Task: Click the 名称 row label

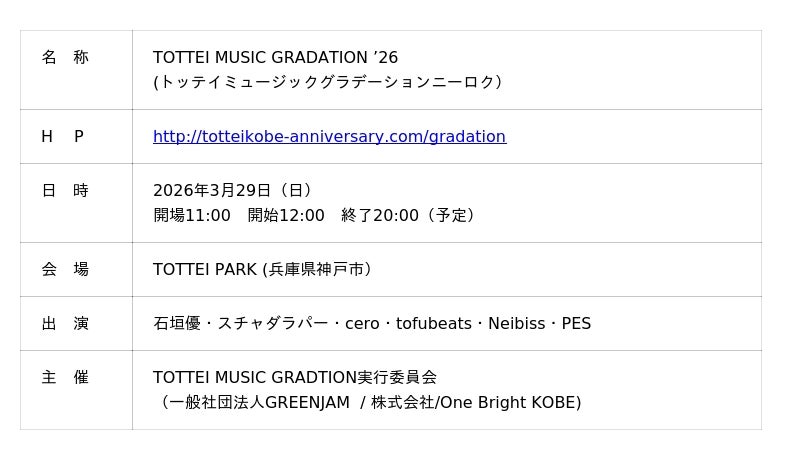Action: tap(65, 58)
